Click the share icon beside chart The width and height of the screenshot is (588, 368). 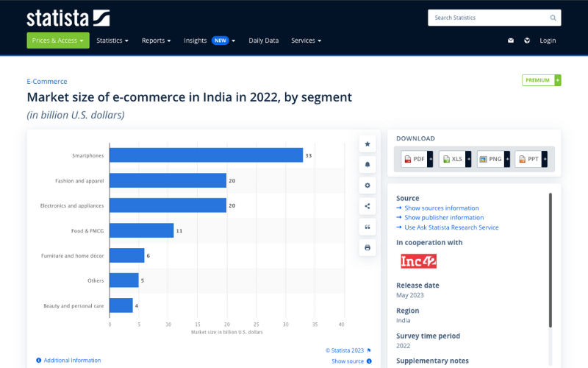367,206
